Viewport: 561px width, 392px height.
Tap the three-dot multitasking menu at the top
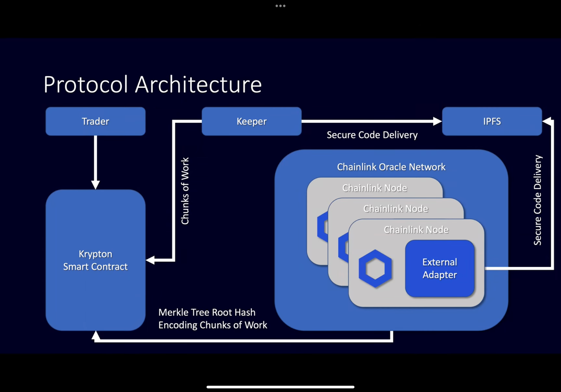pyautogui.click(x=280, y=6)
